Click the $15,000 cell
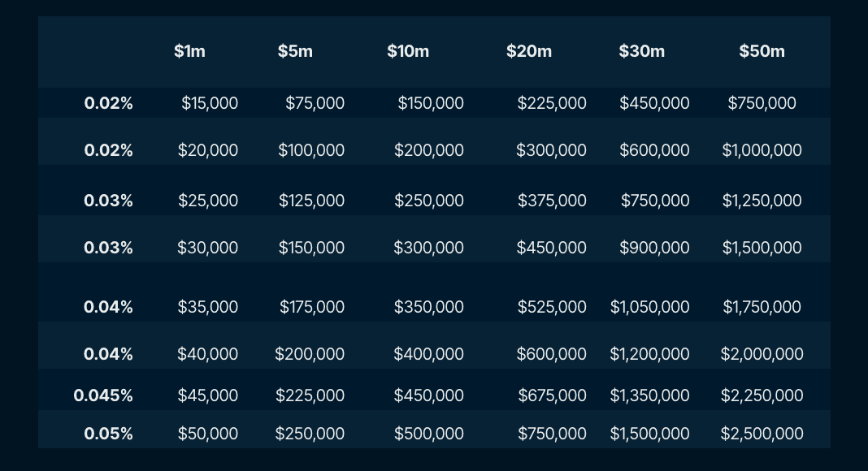The height and width of the screenshot is (471, 868). (210, 103)
